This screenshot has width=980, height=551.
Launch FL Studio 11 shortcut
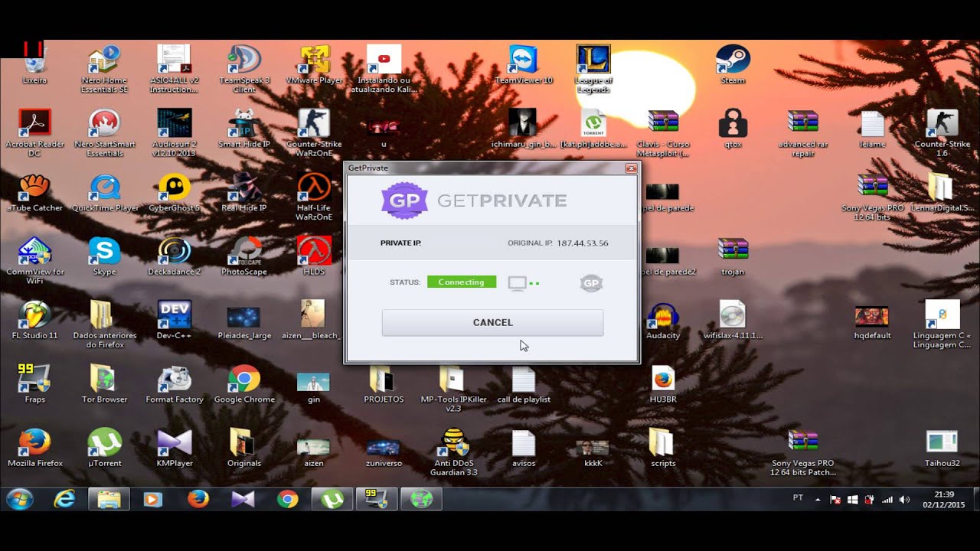[35, 320]
